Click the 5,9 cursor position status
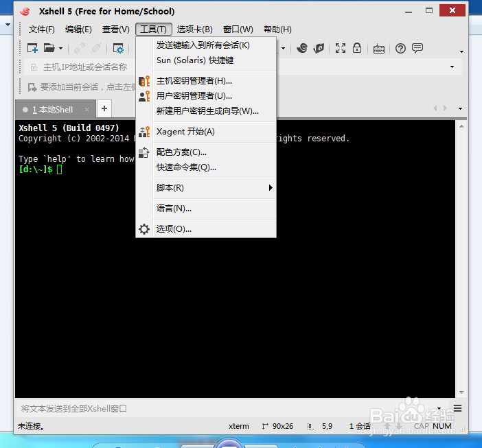482x448 pixels. click(x=327, y=426)
